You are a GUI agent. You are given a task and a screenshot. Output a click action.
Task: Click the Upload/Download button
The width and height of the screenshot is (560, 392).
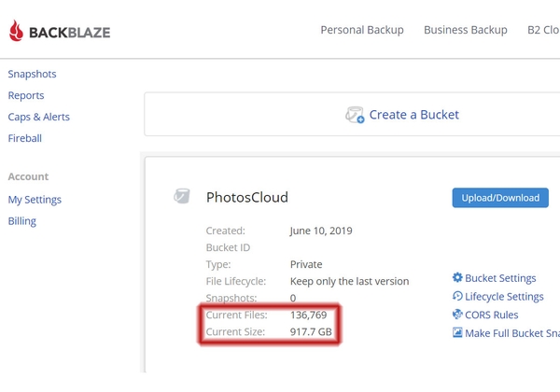(x=500, y=198)
